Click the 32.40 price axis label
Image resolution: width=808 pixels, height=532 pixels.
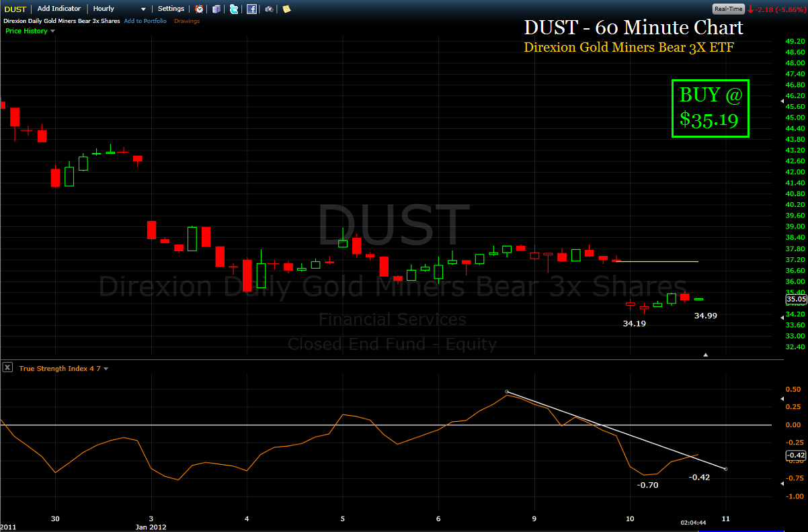(x=795, y=347)
